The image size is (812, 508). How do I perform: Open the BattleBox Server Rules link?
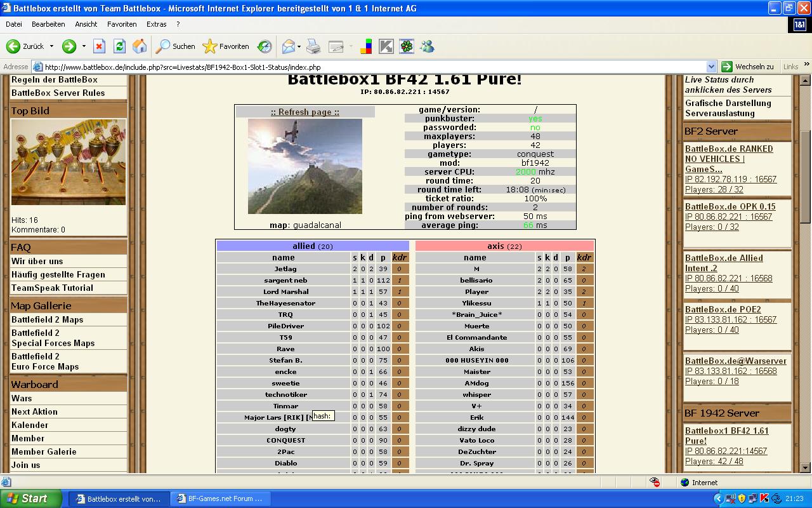(x=58, y=93)
